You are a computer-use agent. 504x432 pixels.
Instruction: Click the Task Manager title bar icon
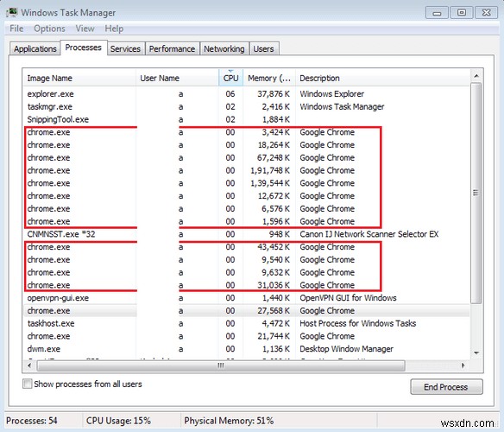[x=12, y=13]
